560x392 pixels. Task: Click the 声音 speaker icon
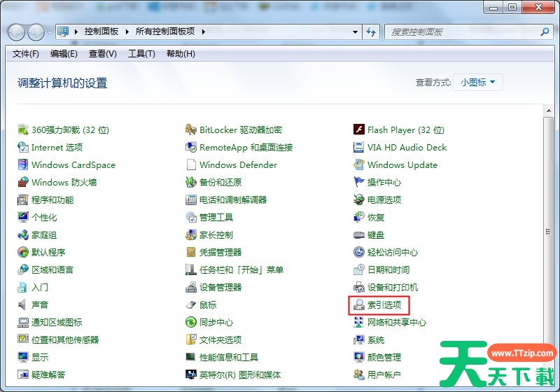tap(23, 305)
